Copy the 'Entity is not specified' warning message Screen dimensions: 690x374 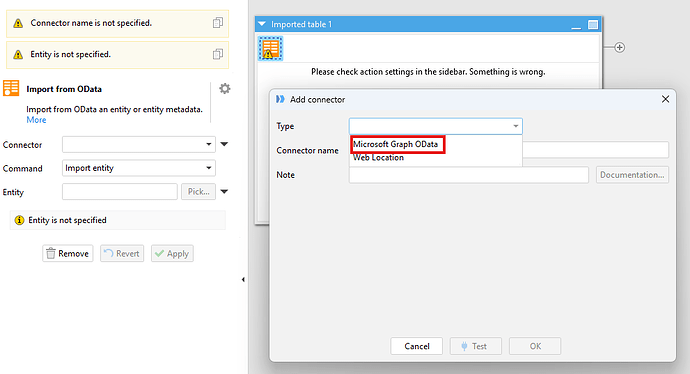[218, 54]
